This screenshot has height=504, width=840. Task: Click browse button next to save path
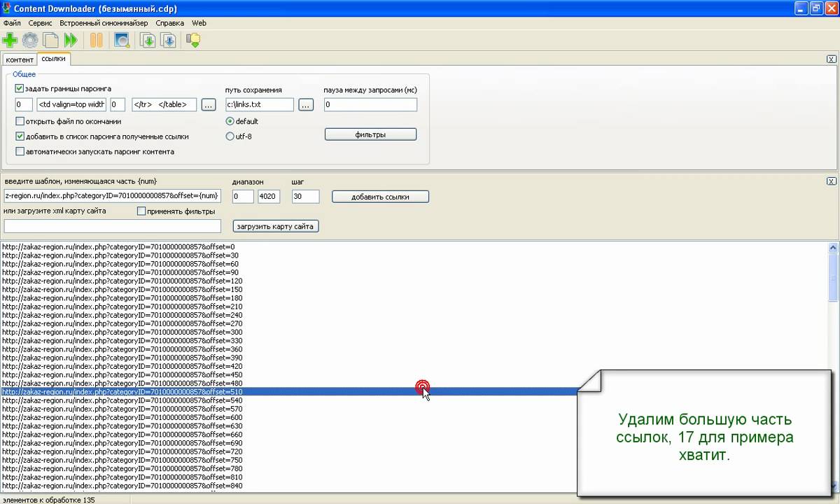coord(305,105)
